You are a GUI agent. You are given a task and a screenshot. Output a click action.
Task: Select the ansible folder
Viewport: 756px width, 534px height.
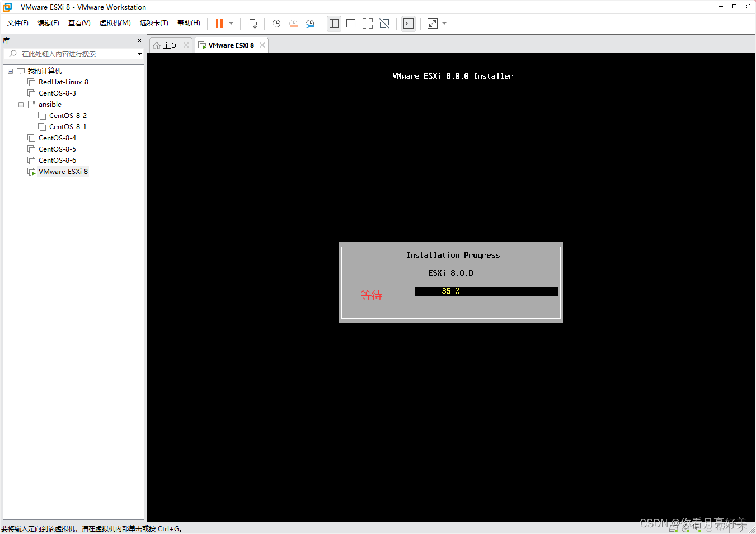coord(50,105)
